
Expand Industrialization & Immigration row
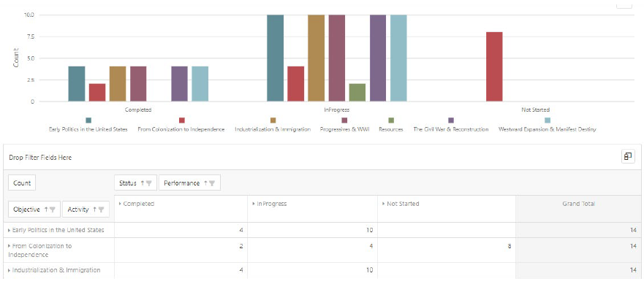pos(10,270)
